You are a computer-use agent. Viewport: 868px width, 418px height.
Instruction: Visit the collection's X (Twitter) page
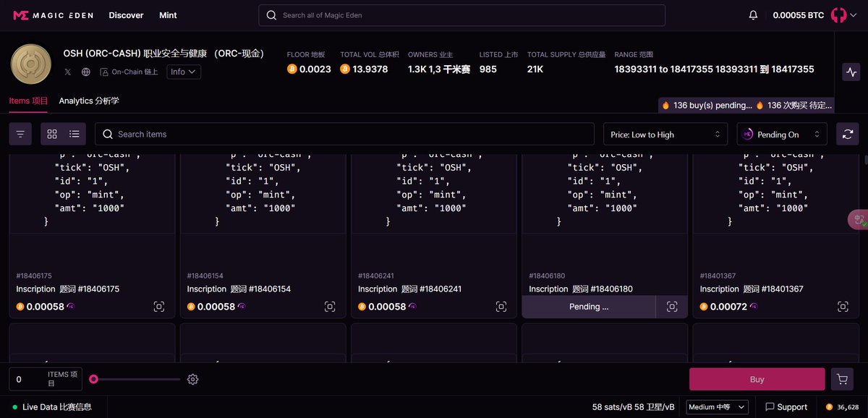tap(68, 72)
